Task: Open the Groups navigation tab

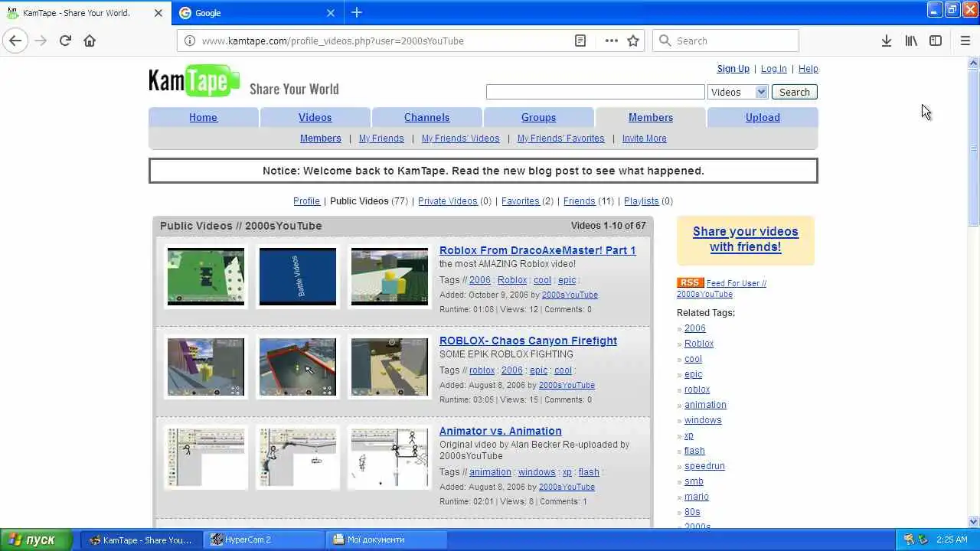Action: point(538,117)
